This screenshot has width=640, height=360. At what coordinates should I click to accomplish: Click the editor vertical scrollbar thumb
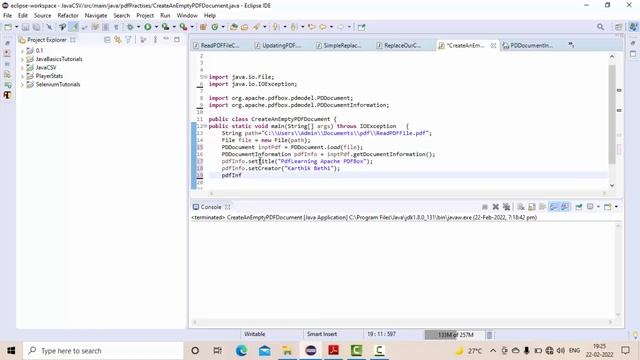pyautogui.click(x=612, y=114)
